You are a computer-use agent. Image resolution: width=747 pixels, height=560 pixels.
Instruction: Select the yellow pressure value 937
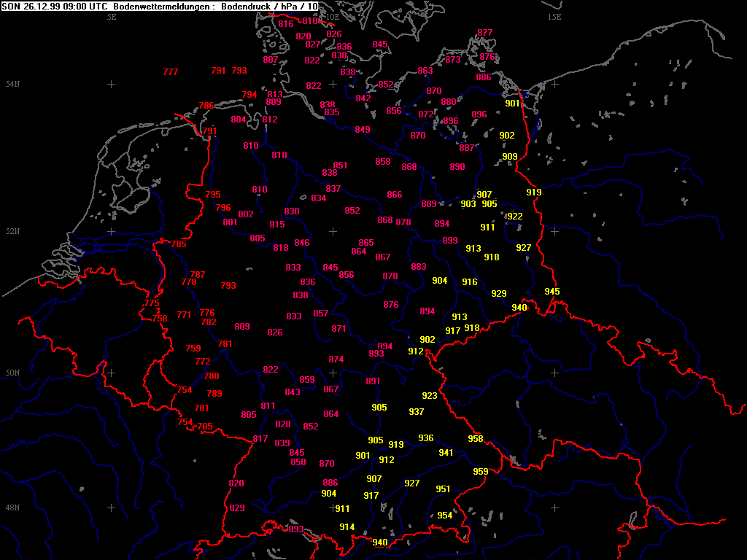tap(417, 412)
